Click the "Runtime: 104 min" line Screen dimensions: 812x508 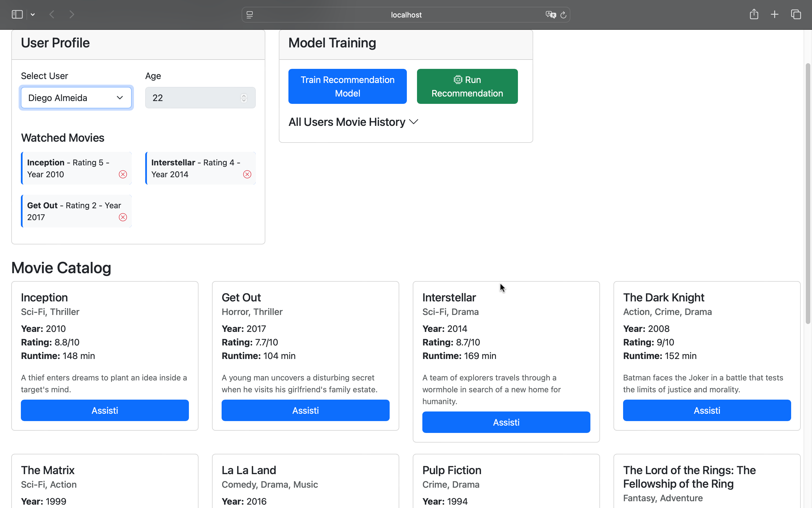(x=259, y=356)
